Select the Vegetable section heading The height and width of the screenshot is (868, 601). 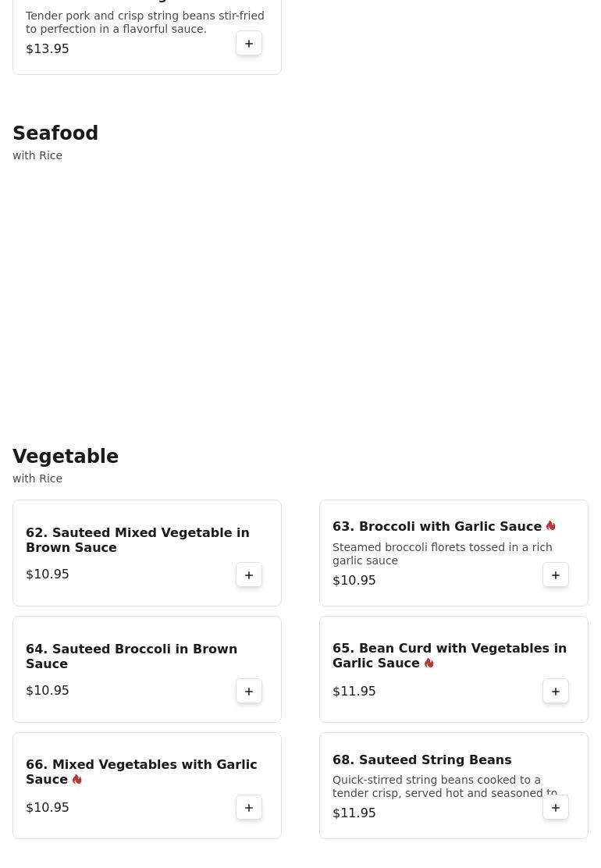click(x=66, y=456)
